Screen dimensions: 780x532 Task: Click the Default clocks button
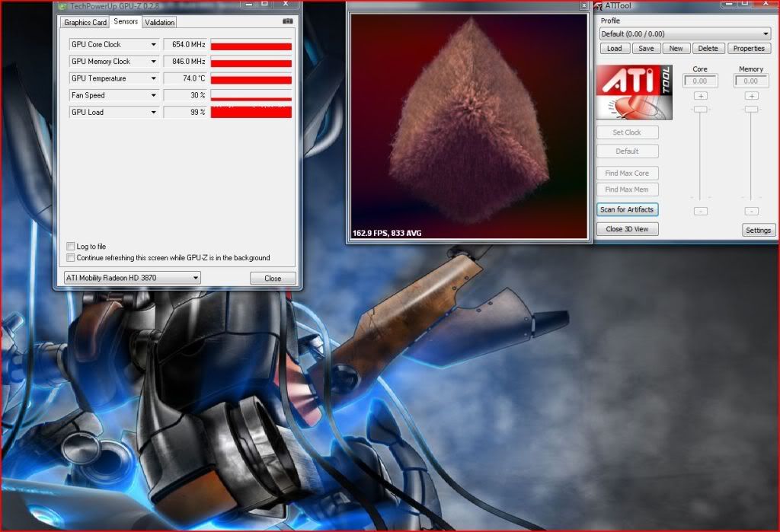[628, 151]
